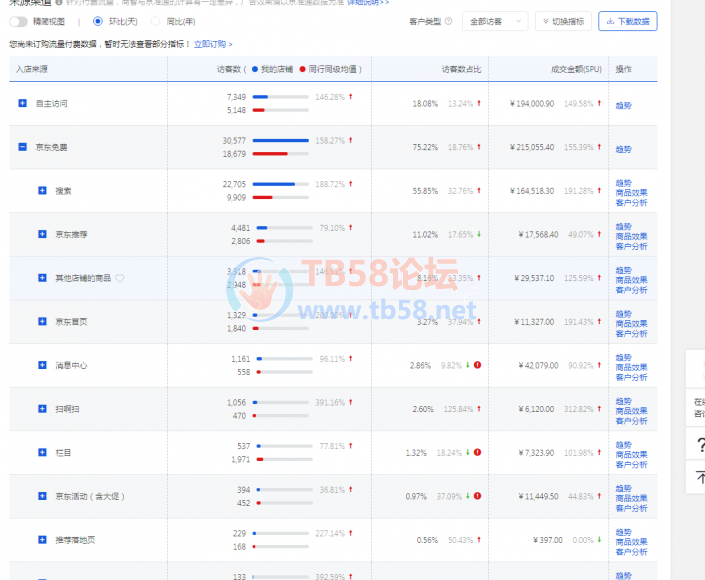Screen dimensions: 705x580
Task: Click the back-to-top arrow icon on right sidebar
Action: tap(700, 477)
